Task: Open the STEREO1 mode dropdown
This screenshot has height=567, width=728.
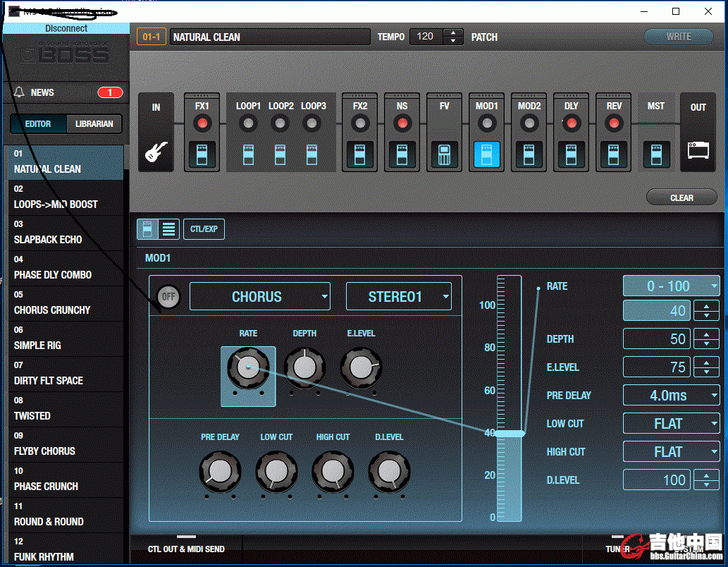Action: coord(399,296)
